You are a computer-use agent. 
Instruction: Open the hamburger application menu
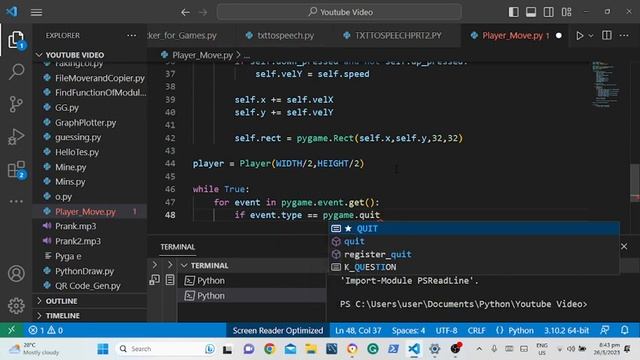coord(36,12)
